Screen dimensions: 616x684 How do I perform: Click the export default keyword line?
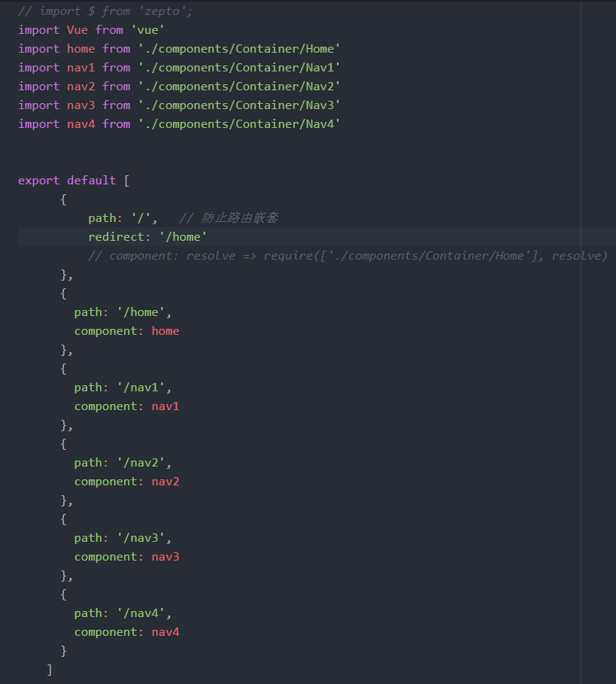point(74,181)
